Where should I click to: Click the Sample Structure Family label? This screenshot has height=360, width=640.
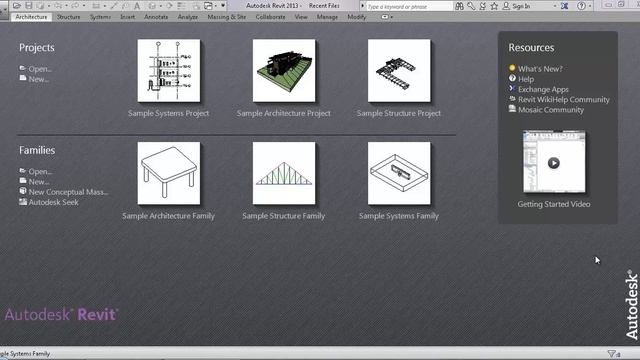[x=284, y=216]
